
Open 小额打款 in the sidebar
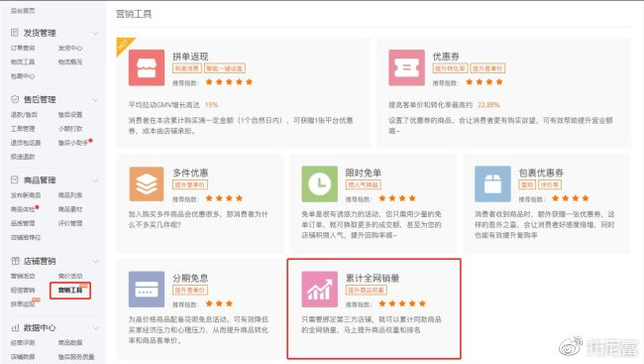tap(70, 129)
